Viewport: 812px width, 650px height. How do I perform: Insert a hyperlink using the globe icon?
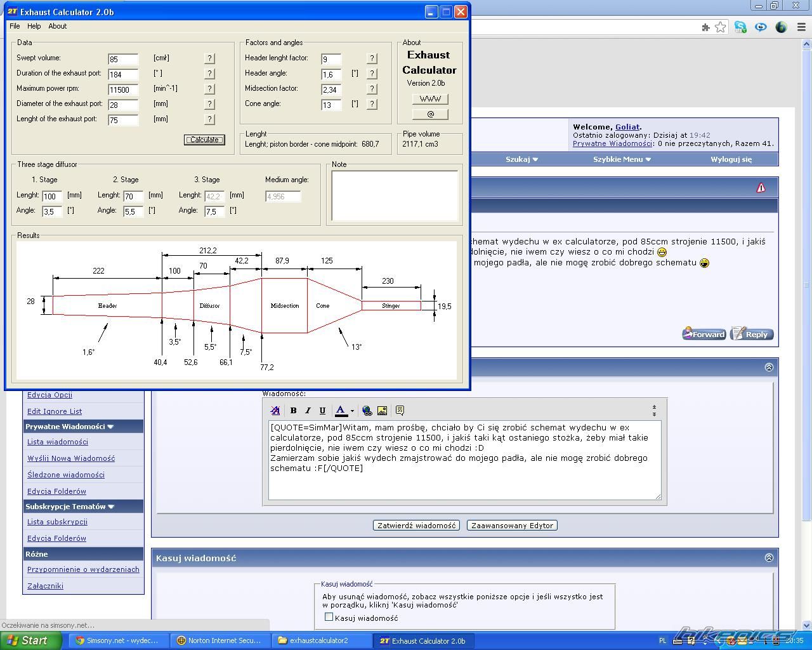coord(367,411)
